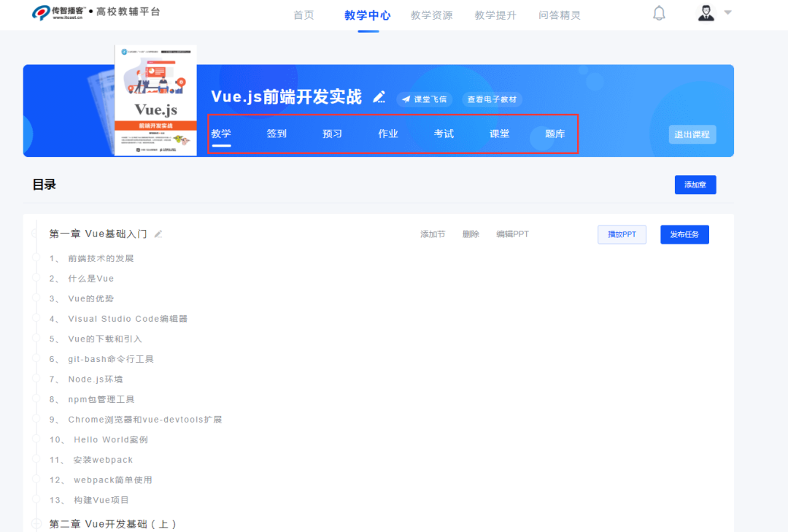Open the notification bell

pyautogui.click(x=659, y=13)
